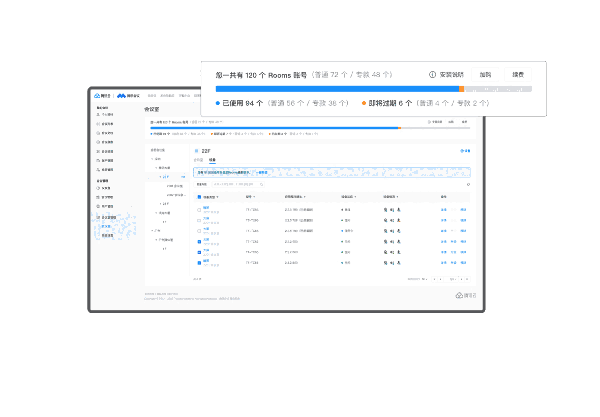Click the speaker icon in sixth device row
600x417 pixels.
[392, 263]
